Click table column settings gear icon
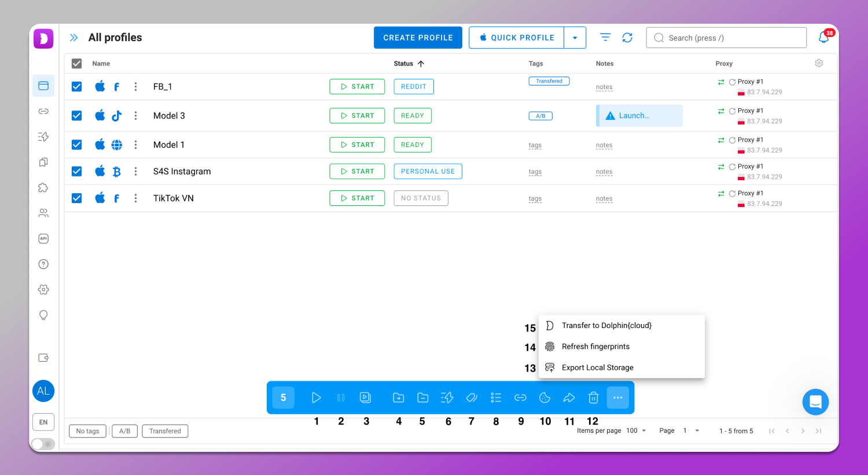The image size is (868, 475). pyautogui.click(x=819, y=63)
